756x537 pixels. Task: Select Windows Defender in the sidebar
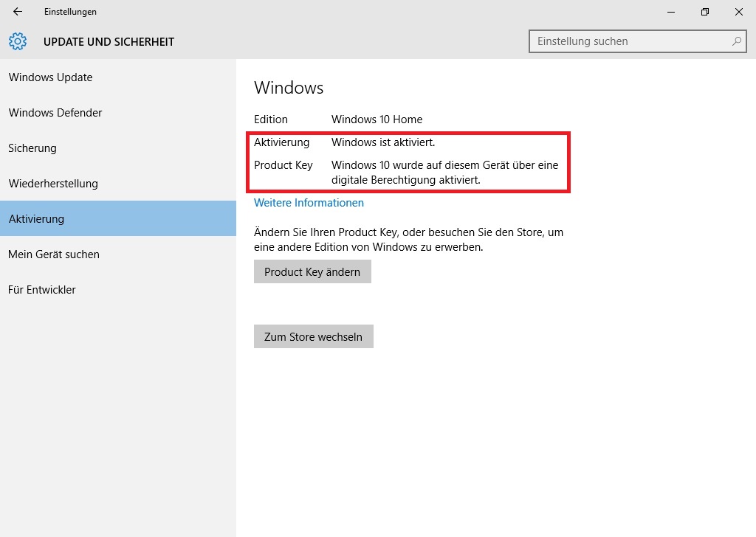click(x=55, y=113)
